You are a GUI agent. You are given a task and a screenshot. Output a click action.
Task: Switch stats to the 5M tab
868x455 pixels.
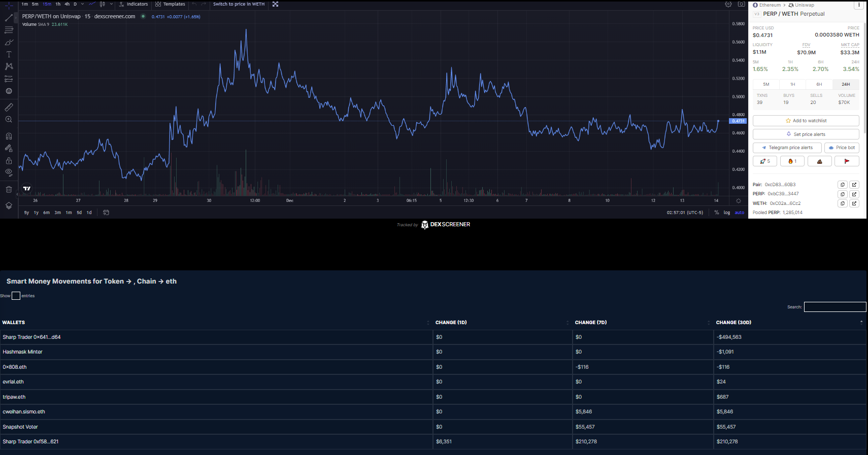766,84
